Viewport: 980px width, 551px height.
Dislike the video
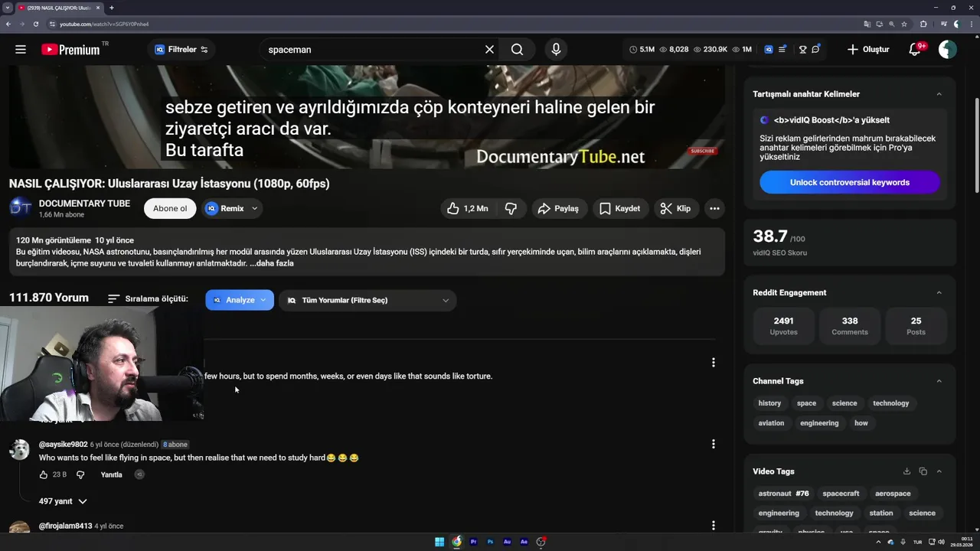pos(511,208)
